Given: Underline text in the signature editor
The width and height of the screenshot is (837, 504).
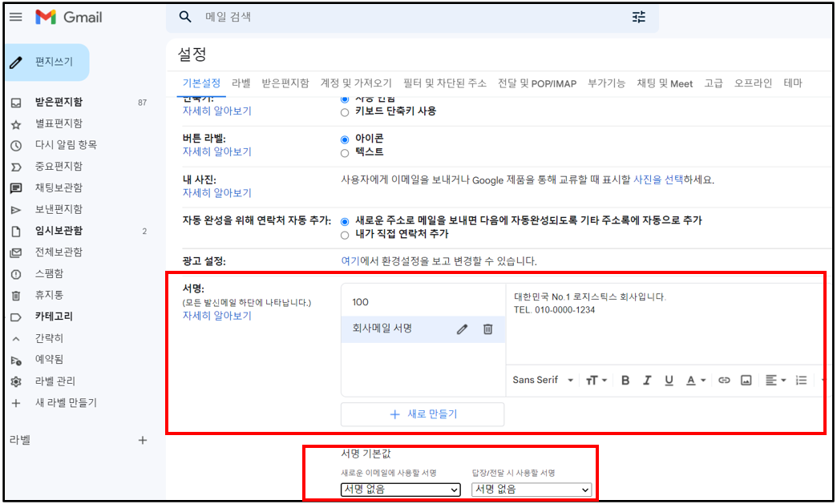Looking at the screenshot, I should pyautogui.click(x=669, y=380).
